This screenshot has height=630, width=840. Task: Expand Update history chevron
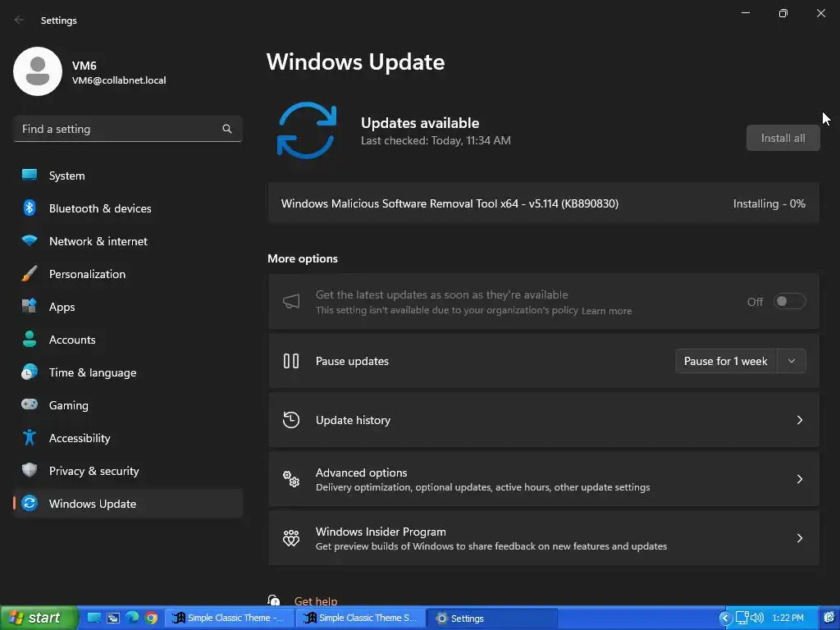[x=799, y=420]
